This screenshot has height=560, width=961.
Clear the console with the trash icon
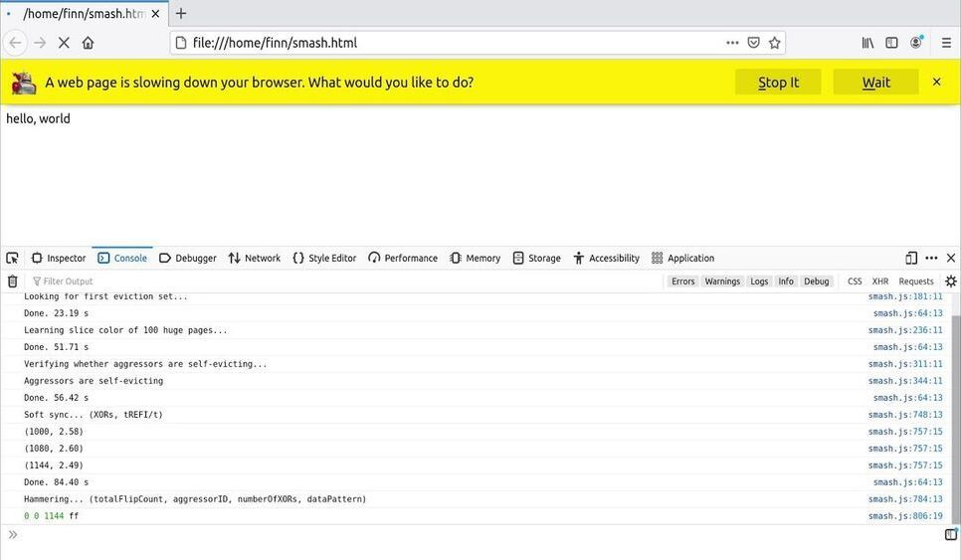pos(12,281)
